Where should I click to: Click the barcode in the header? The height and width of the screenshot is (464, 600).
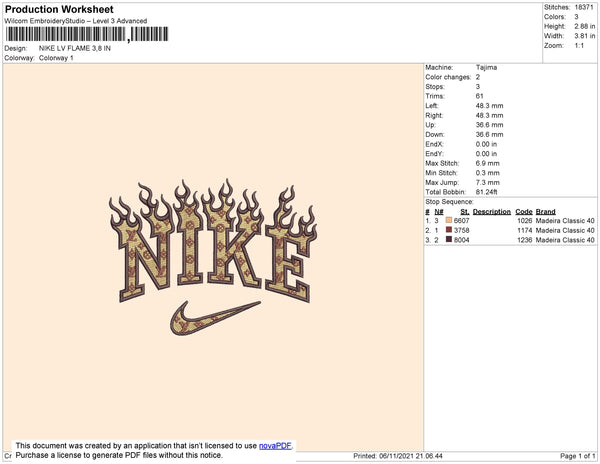[87, 34]
